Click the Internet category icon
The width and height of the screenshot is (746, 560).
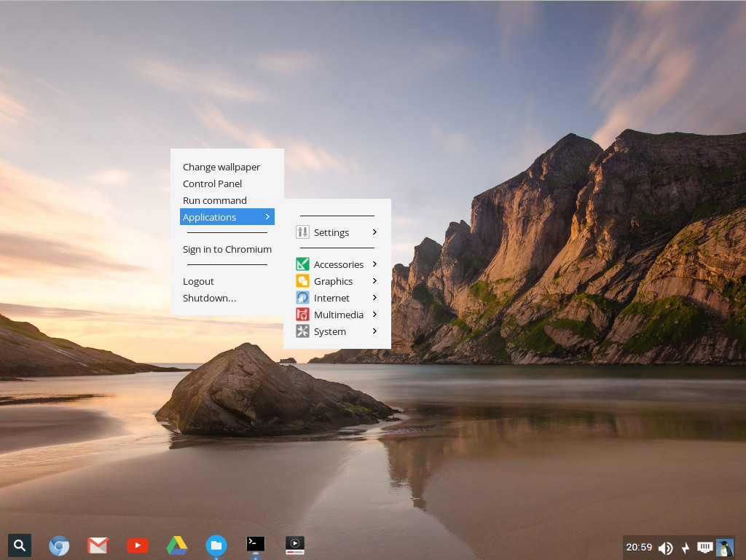click(302, 298)
